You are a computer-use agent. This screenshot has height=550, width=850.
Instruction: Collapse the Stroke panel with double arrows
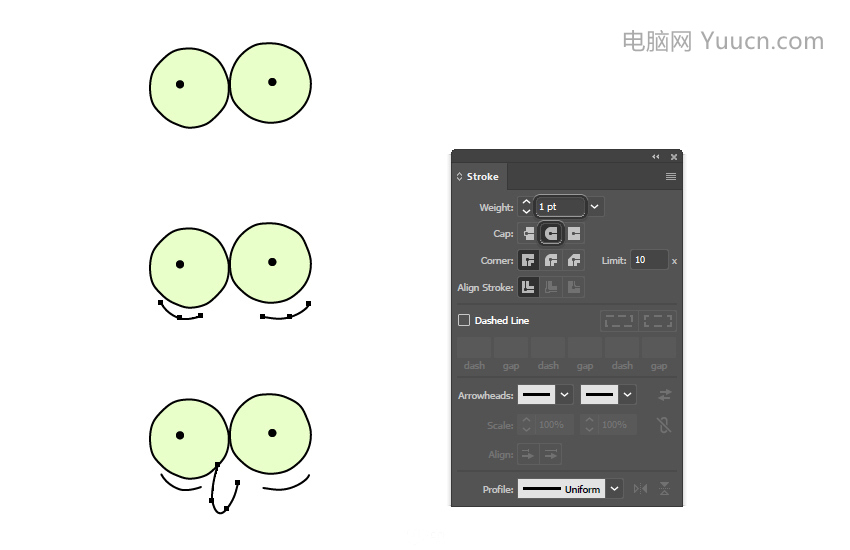tap(656, 157)
